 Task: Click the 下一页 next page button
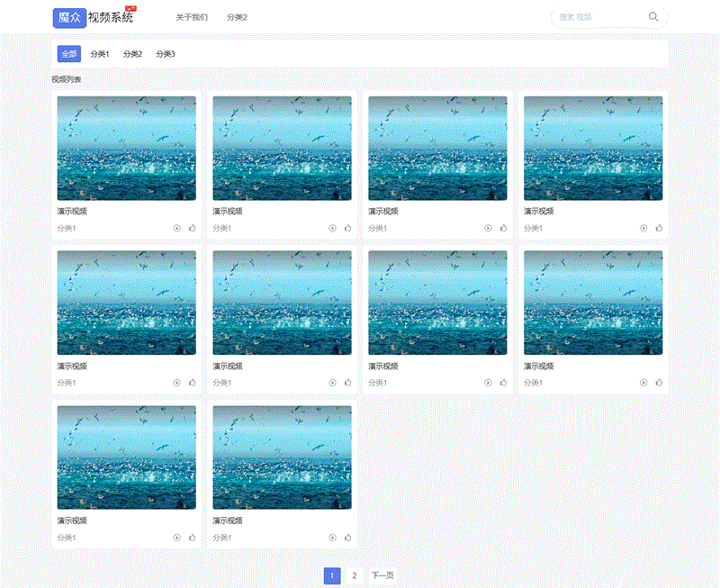click(382, 576)
